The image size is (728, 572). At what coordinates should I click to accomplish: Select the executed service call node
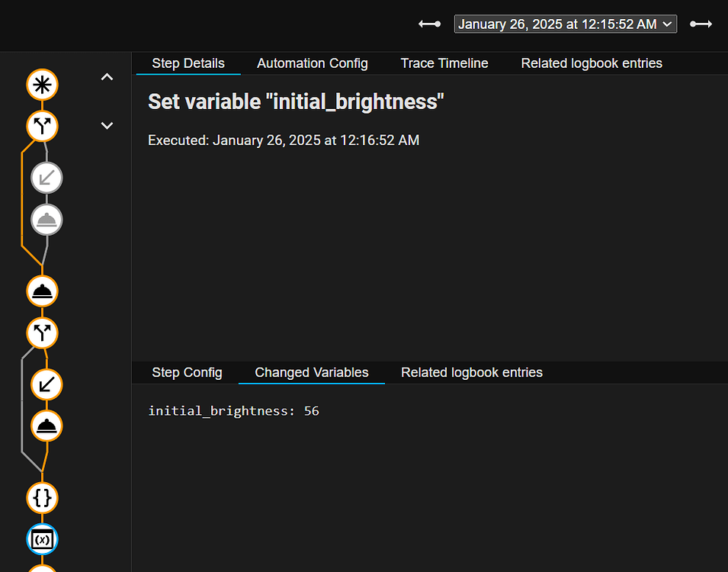(x=42, y=291)
